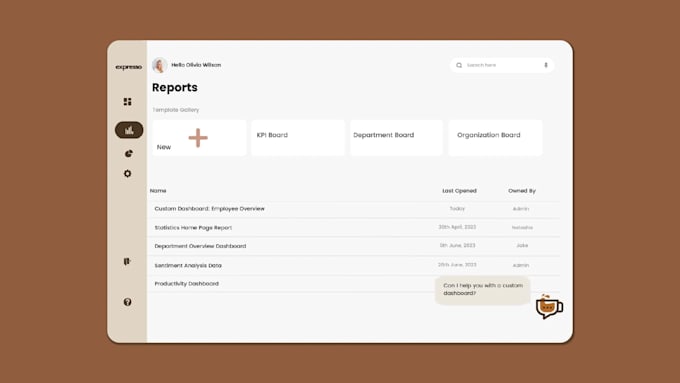This screenshot has width=680, height=383.
Task: Open the settings gear in sidebar
Action: [128, 173]
